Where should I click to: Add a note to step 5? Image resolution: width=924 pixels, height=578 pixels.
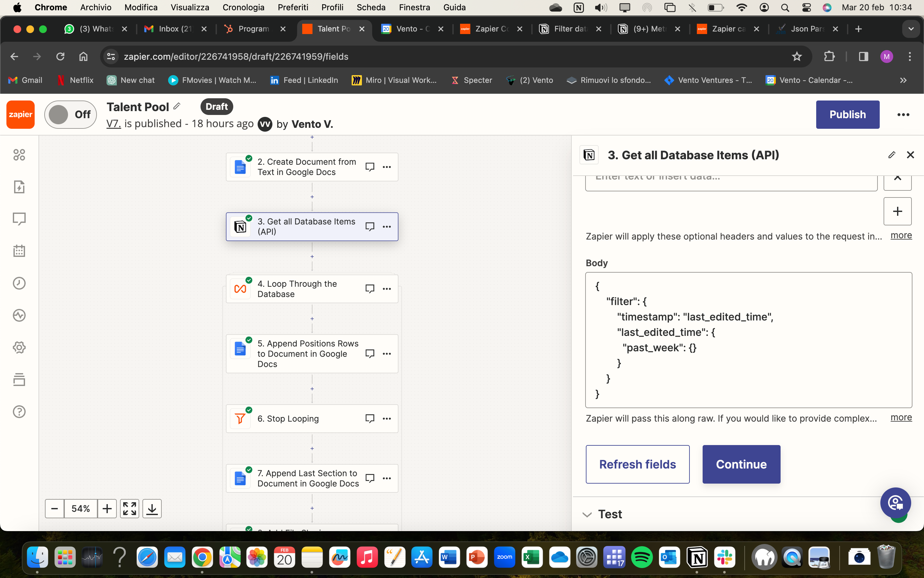(x=370, y=354)
